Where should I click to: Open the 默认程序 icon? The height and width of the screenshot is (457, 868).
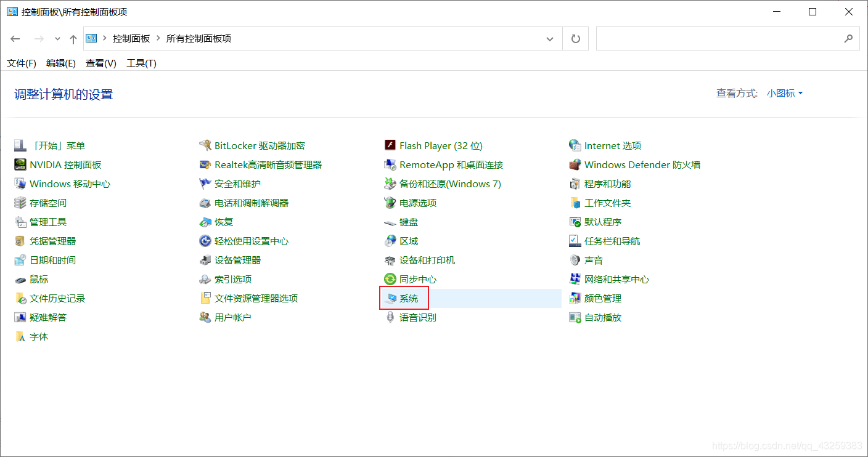click(575, 222)
